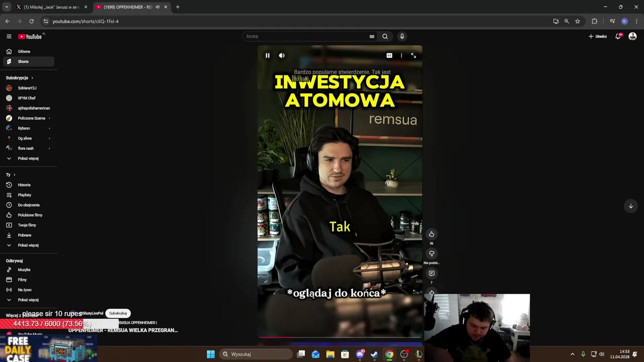Open the on-screen keyboard in search box
The height and width of the screenshot is (362, 644).
click(x=372, y=36)
